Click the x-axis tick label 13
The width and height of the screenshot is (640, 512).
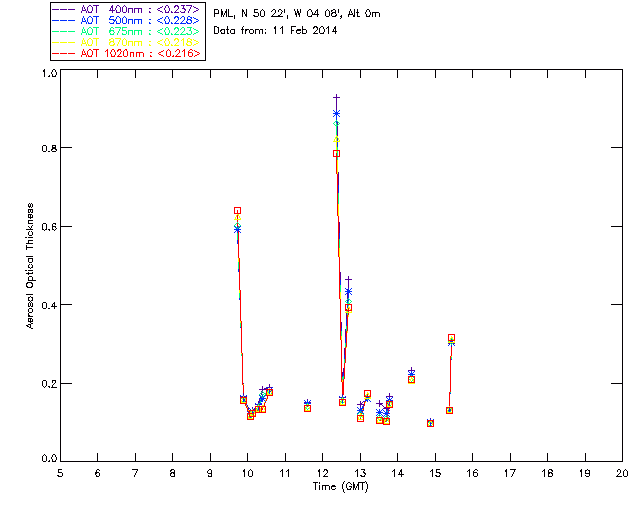[360, 473]
